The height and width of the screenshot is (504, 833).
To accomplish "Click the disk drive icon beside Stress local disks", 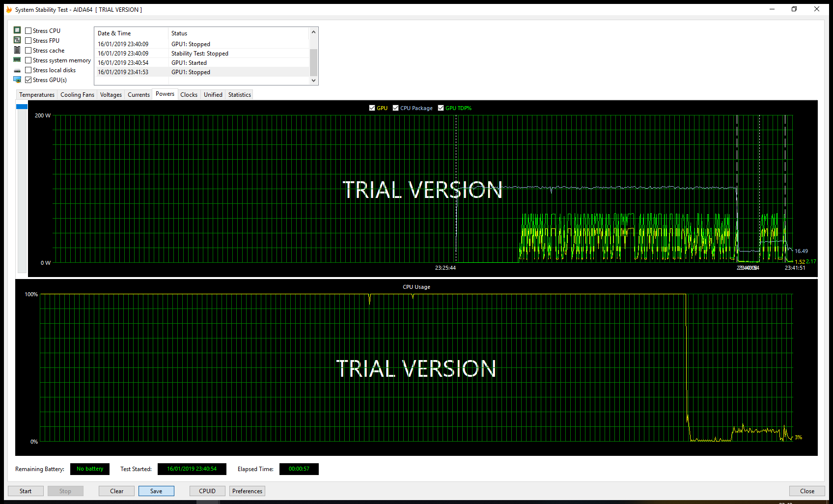I will 17,71.
